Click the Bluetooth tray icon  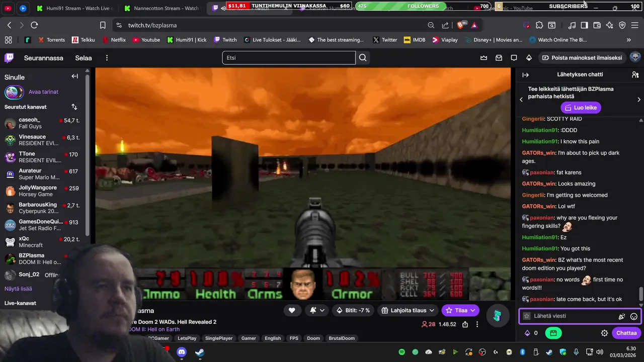[x=522, y=352]
